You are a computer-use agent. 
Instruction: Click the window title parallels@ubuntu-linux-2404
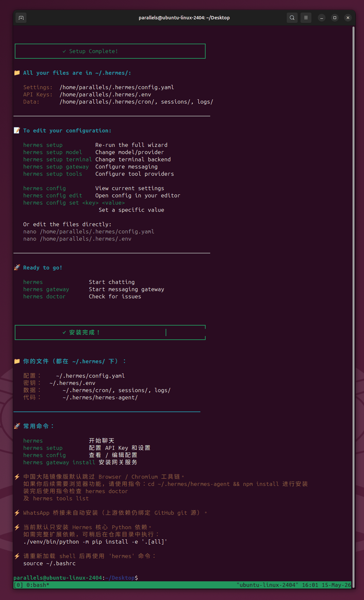(184, 18)
